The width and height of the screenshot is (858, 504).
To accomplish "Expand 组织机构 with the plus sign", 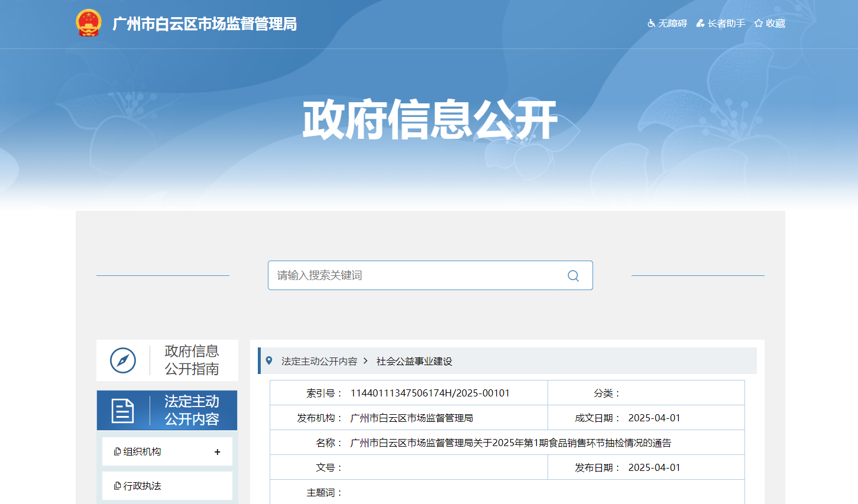I will tap(217, 452).
